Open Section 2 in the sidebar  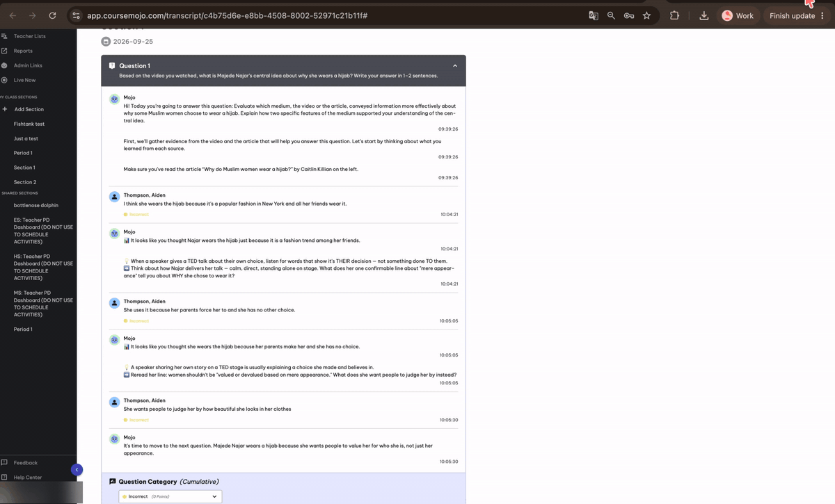coord(25,182)
